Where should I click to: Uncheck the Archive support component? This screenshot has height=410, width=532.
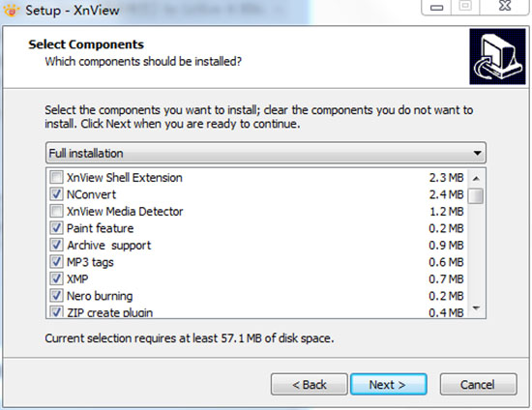(56, 245)
